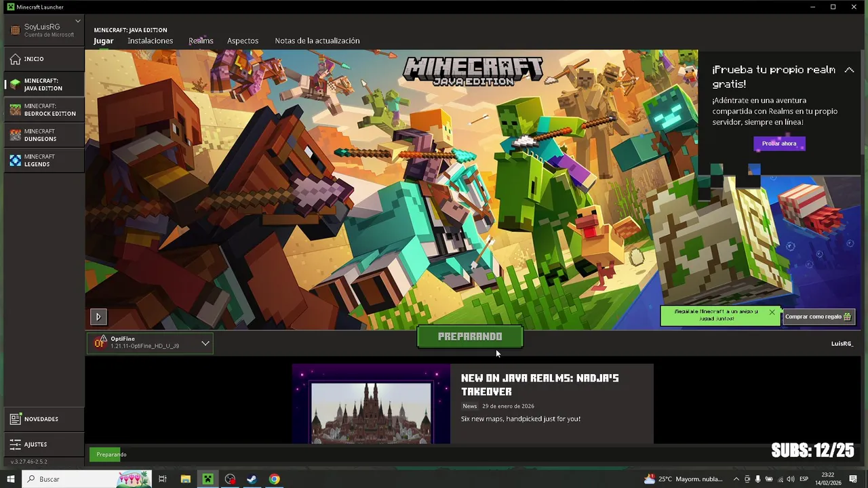Expand the account dropdown arrow

(78, 21)
